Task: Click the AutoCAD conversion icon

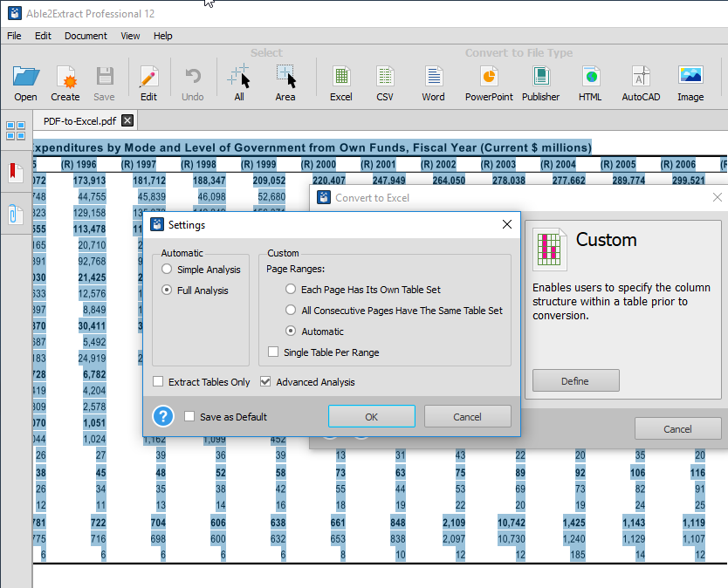Action: (x=641, y=78)
